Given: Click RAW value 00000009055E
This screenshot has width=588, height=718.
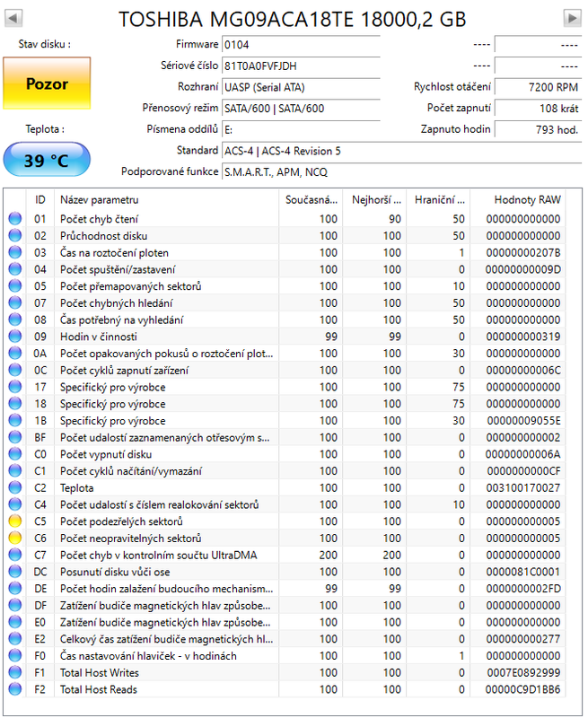Looking at the screenshot, I should (x=523, y=420).
